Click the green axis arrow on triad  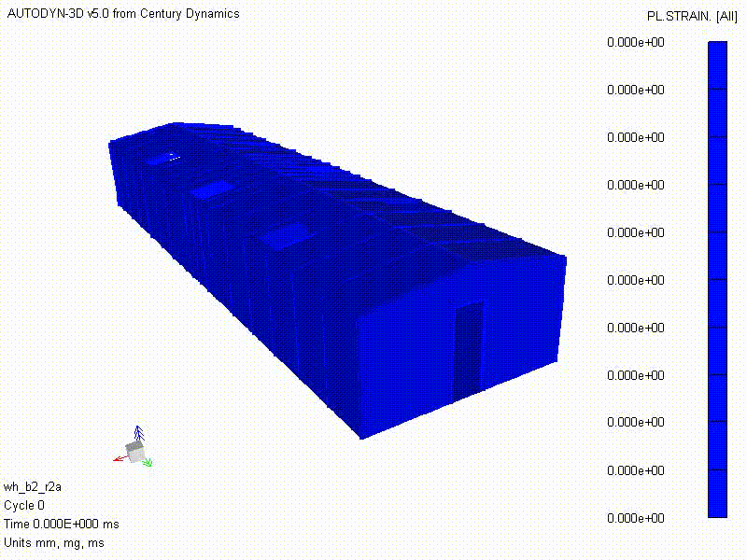coord(148,461)
